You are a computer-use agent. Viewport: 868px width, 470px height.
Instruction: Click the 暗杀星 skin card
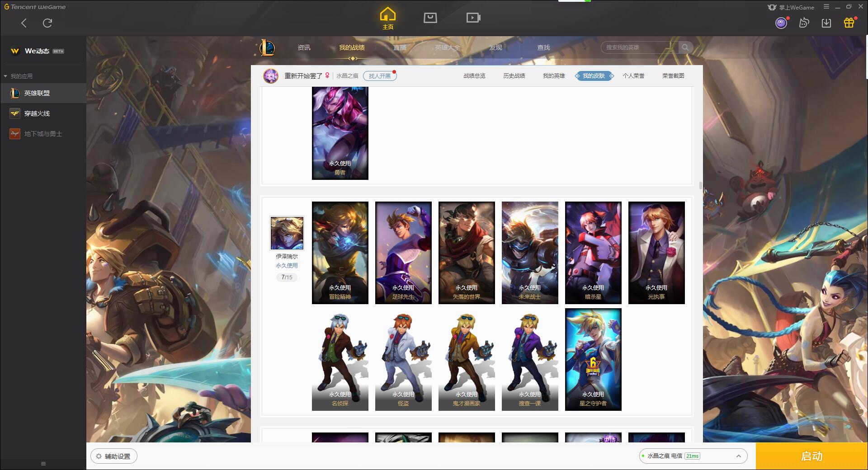pos(593,253)
